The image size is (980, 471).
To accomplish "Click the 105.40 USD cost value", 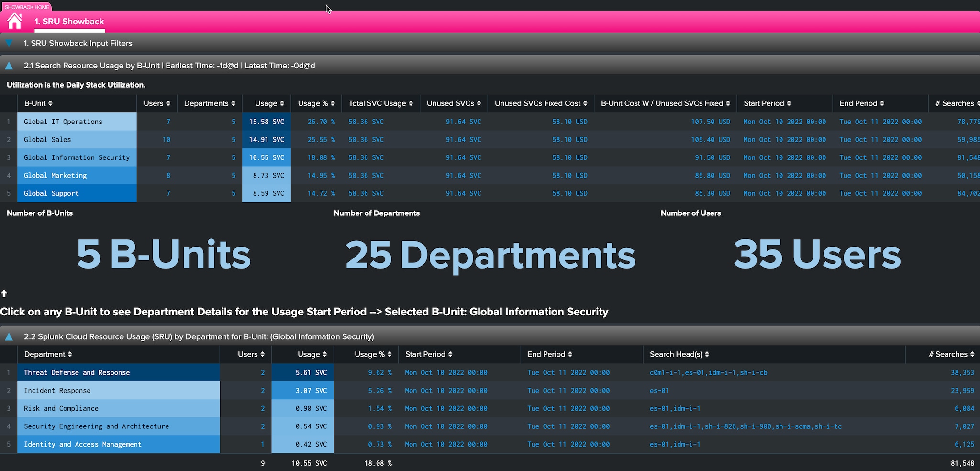I will tap(711, 140).
